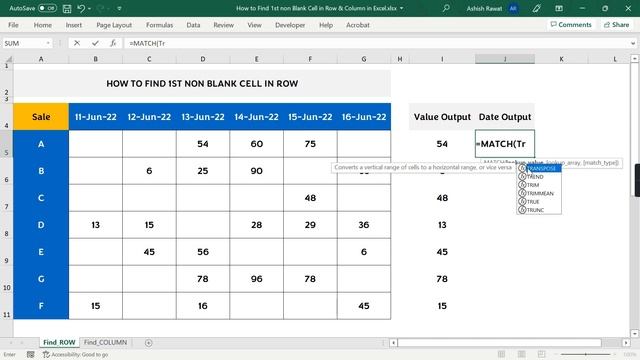Click cell with 90 in row B
The image size is (640, 360).
pyautogui.click(x=256, y=171)
